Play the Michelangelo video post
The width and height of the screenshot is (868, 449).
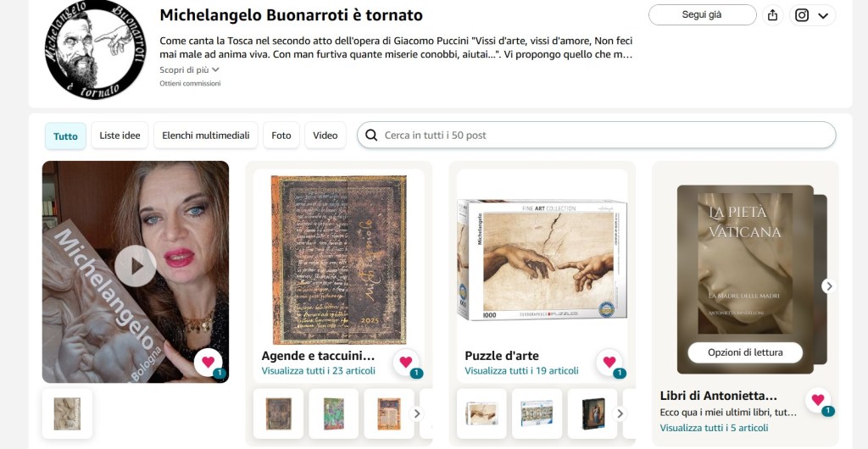point(136,266)
